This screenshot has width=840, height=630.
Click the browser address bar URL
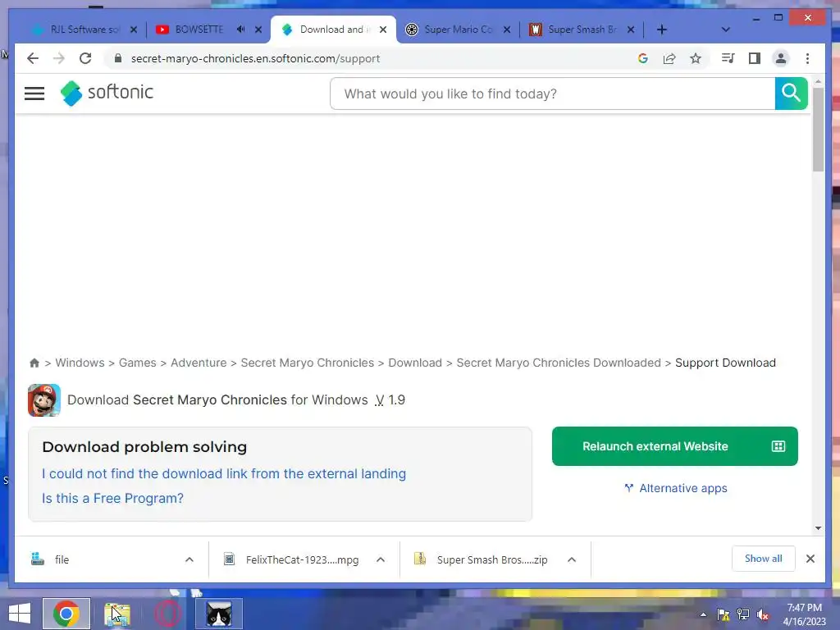pyautogui.click(x=256, y=58)
